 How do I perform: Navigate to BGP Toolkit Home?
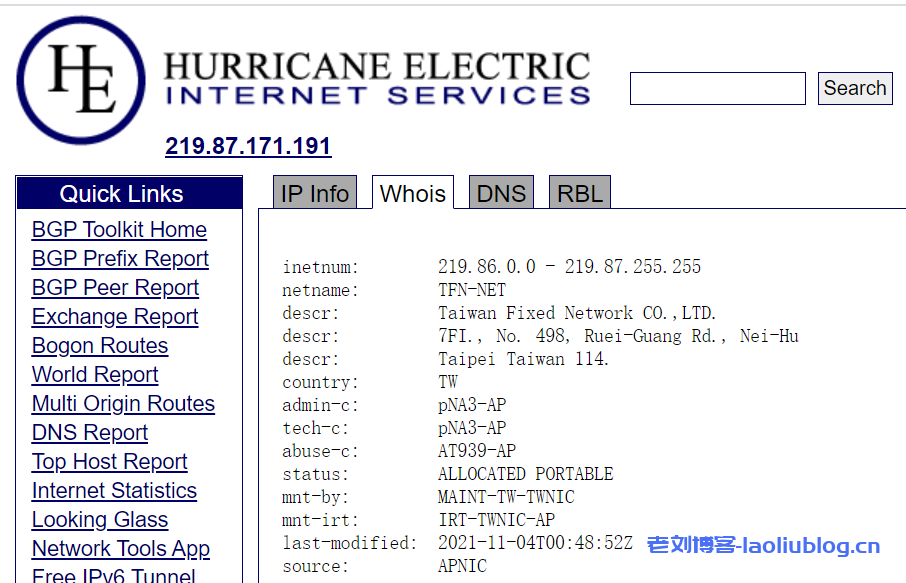(119, 229)
